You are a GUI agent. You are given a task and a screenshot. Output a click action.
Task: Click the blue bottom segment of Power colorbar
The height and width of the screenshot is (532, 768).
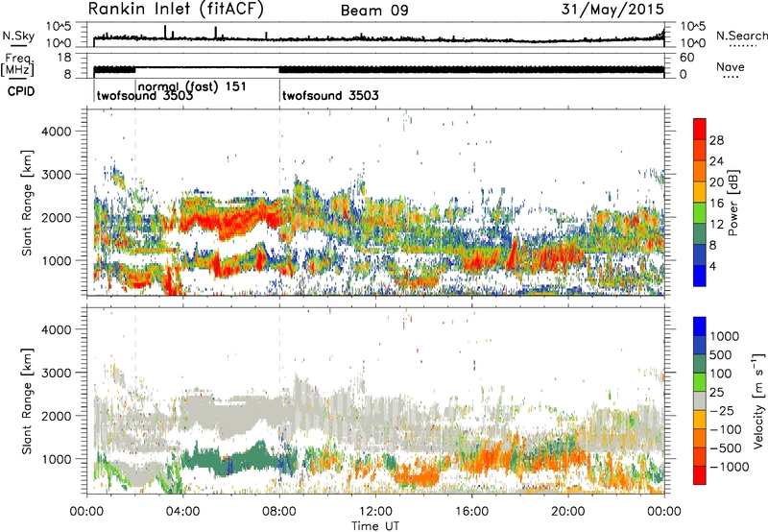coord(700,276)
